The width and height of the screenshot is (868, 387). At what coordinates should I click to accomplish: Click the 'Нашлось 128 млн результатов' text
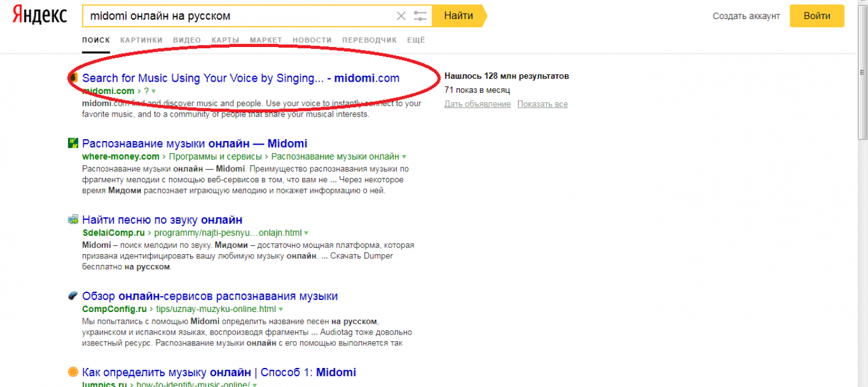(x=506, y=76)
